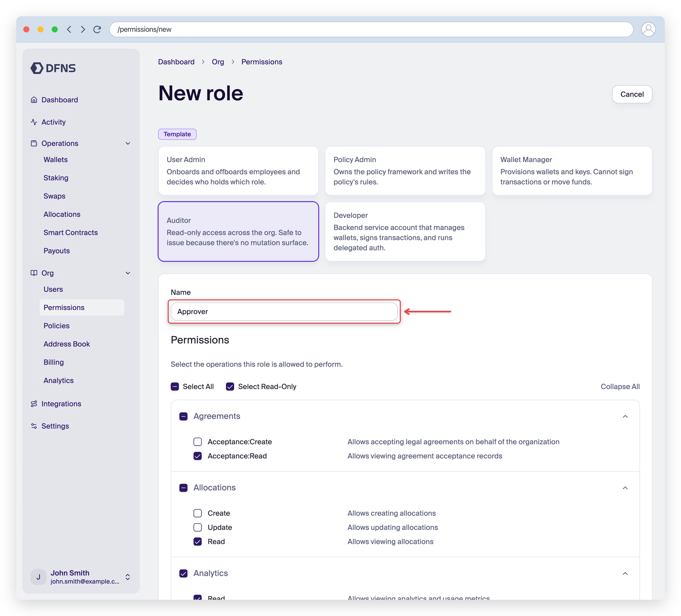Open Address Book in the sidebar
Image resolution: width=681 pixels, height=616 pixels.
pos(67,344)
